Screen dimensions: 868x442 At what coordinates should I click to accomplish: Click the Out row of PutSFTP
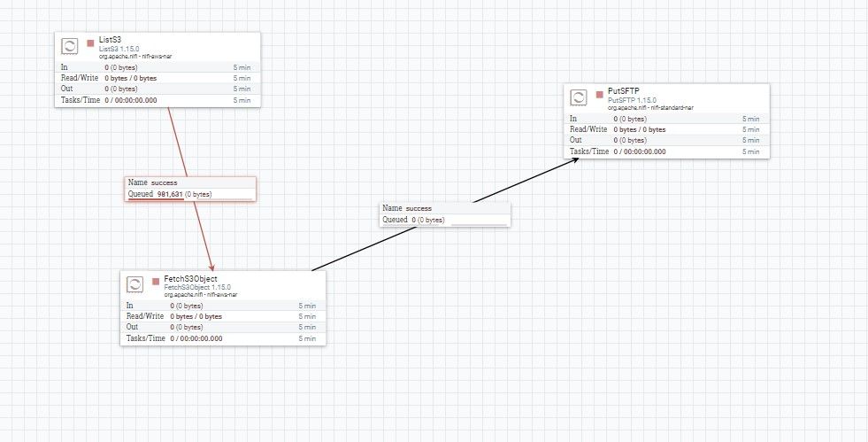coord(666,140)
